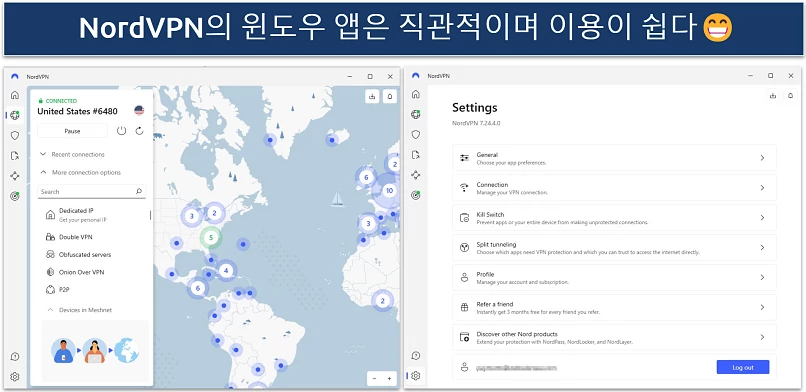This screenshot has width=806, height=392.
Task: Select Obfuscated servers option
Action: click(x=78, y=254)
